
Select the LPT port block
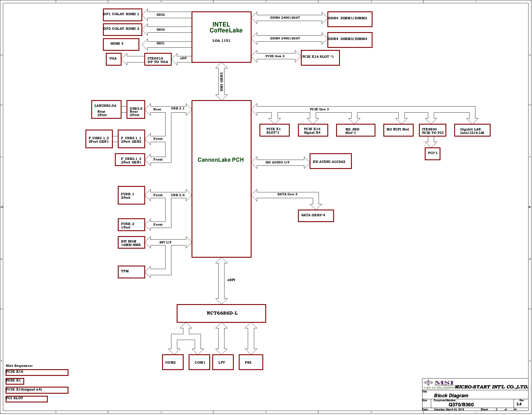coord(223,362)
